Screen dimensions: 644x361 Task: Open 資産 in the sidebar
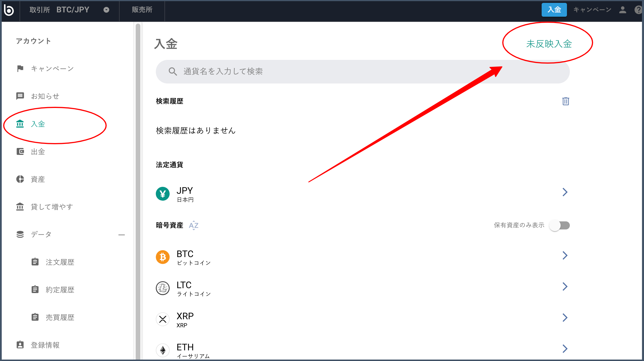(x=38, y=179)
